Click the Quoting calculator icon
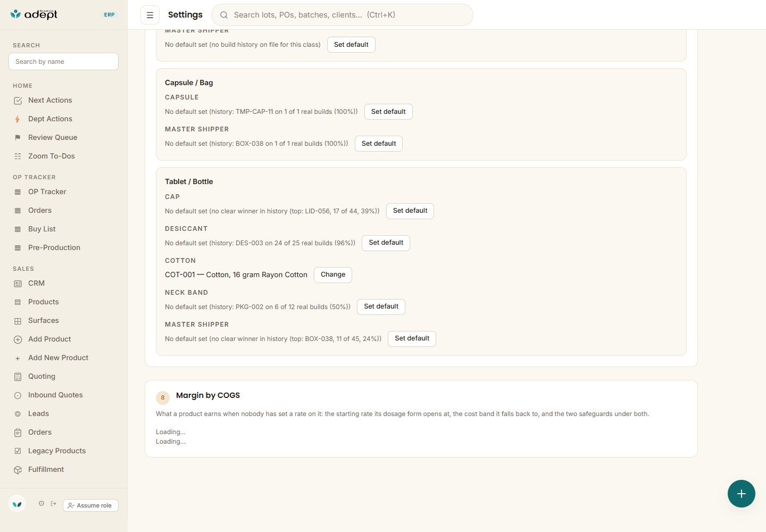This screenshot has height=532, width=766. (18, 377)
